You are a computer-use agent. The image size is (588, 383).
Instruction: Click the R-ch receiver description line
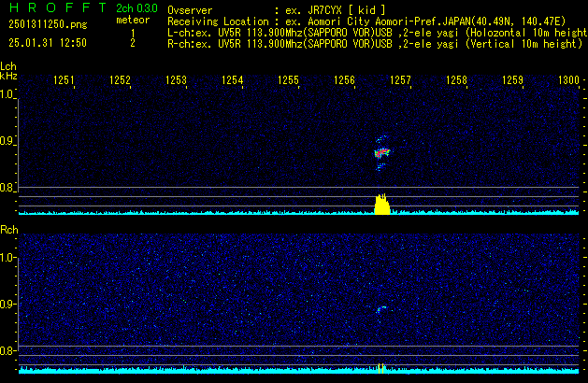pos(375,44)
